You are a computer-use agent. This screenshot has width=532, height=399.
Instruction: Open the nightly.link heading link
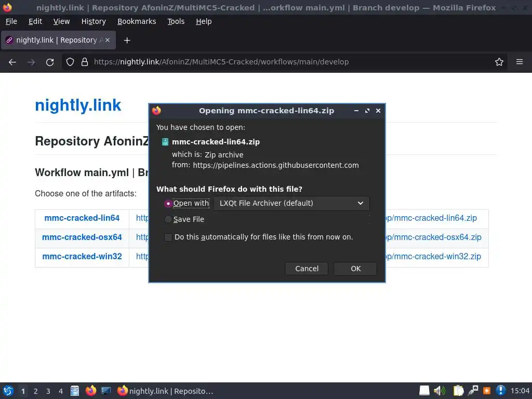point(78,105)
